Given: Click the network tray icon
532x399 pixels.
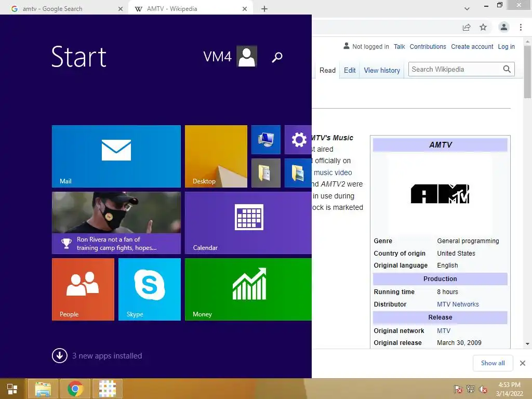Looking at the screenshot, I should point(470,389).
